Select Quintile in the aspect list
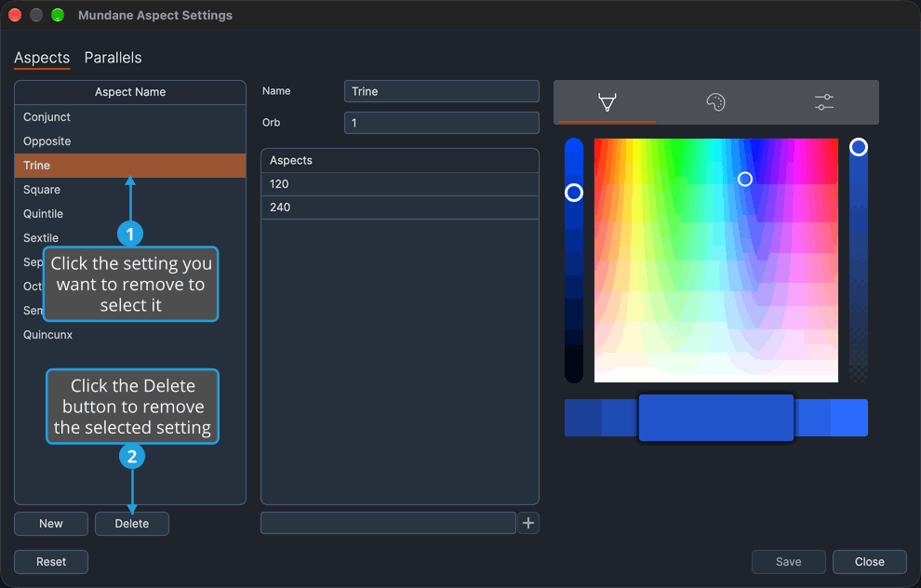The image size is (921, 588). click(130, 213)
